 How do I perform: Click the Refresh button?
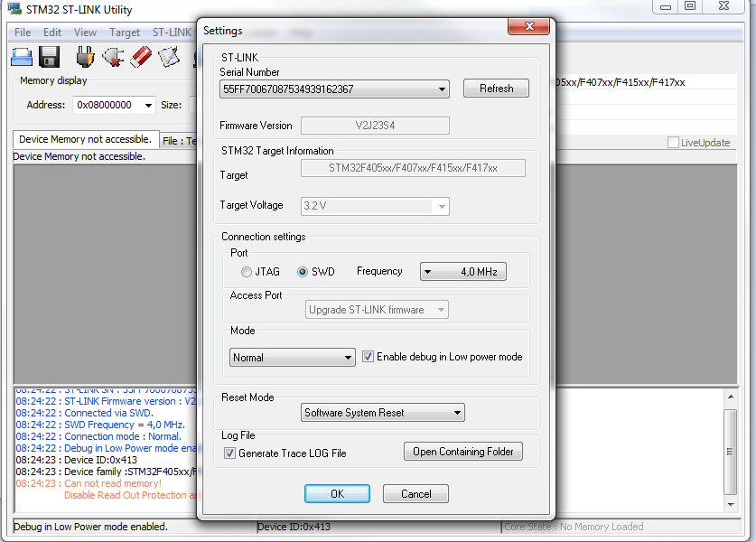(496, 89)
